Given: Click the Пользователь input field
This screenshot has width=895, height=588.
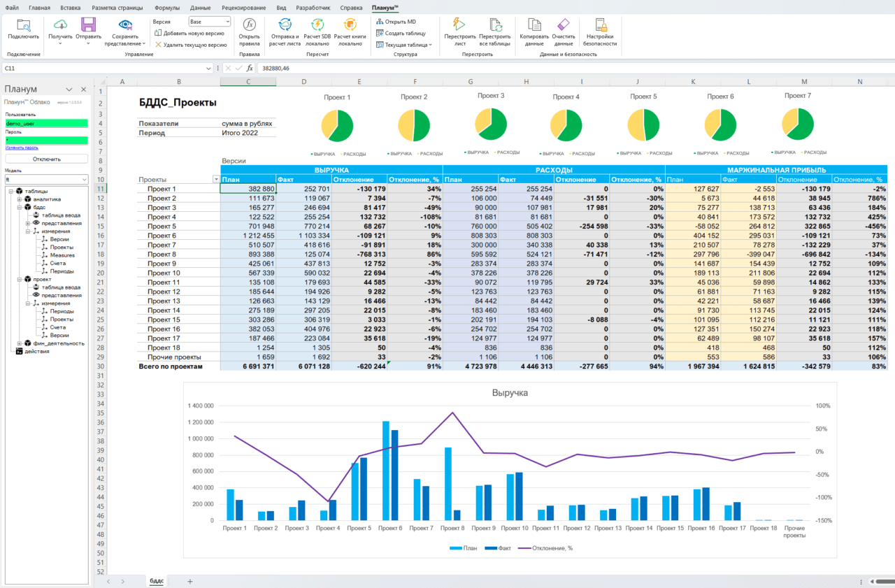Looking at the screenshot, I should 46,123.
